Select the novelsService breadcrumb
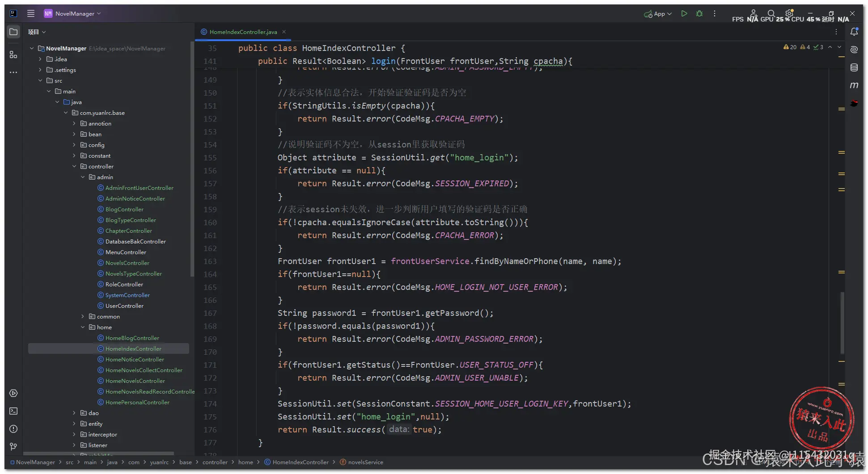Image resolution: width=868 pixels, height=474 pixels. [362, 462]
